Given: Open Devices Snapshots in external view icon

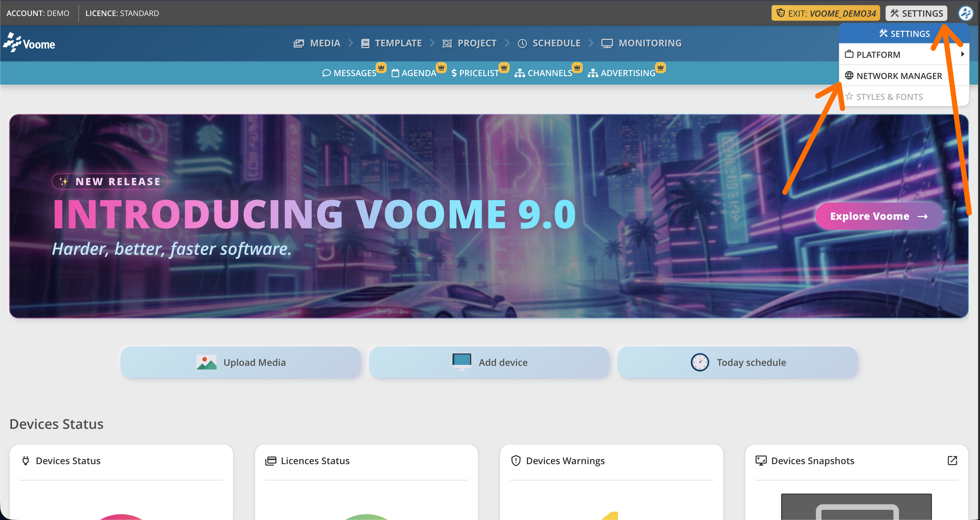Looking at the screenshot, I should point(952,461).
